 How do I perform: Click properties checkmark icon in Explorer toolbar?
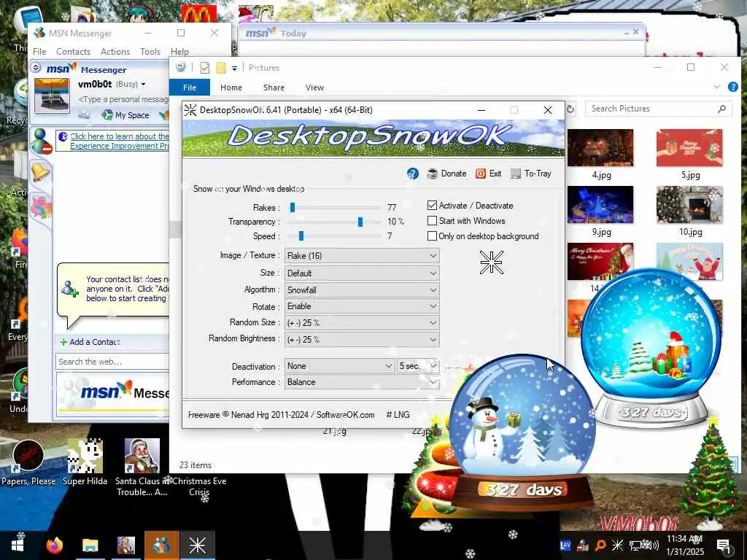[x=205, y=68]
